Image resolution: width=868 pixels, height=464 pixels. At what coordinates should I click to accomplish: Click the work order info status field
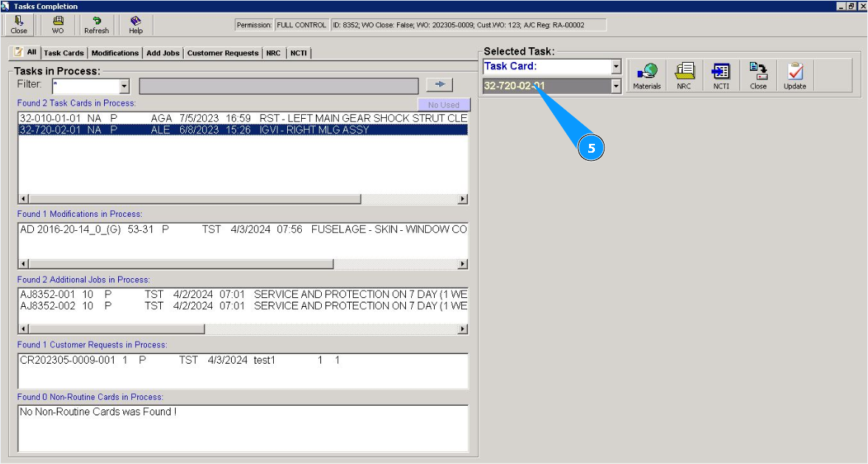tap(468, 25)
